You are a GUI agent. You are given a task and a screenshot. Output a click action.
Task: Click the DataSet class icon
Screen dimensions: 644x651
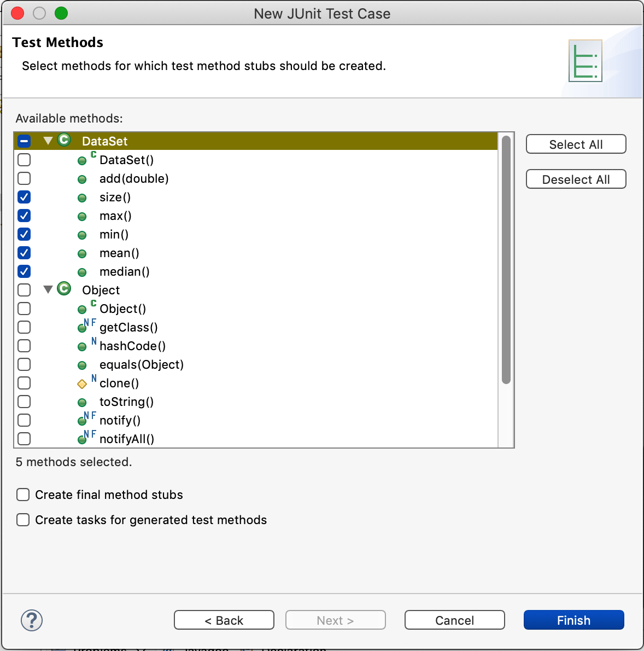pos(64,140)
